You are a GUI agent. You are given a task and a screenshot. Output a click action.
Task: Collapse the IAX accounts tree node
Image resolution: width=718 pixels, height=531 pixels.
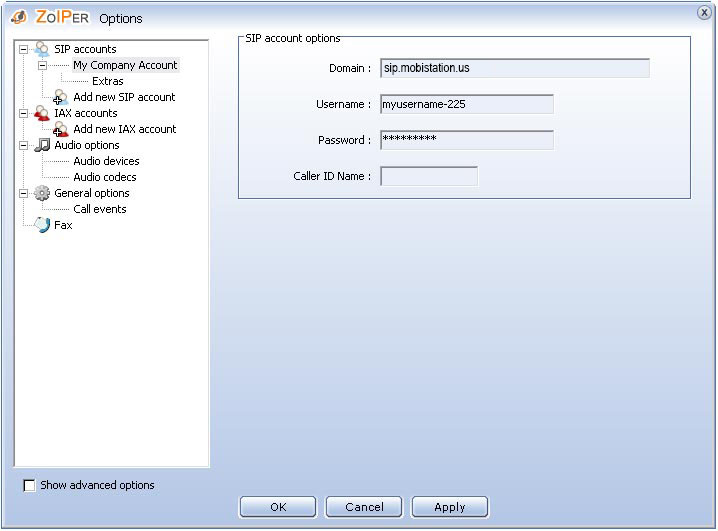pos(23,114)
